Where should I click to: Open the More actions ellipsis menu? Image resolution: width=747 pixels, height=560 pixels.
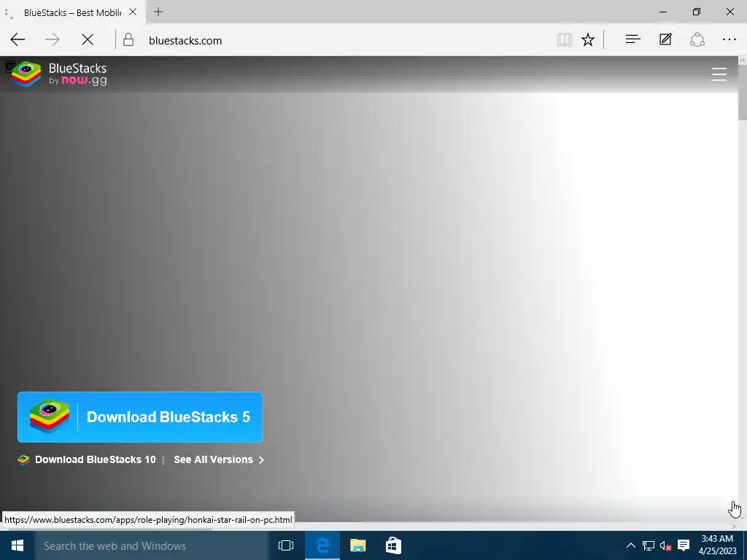coord(729,39)
